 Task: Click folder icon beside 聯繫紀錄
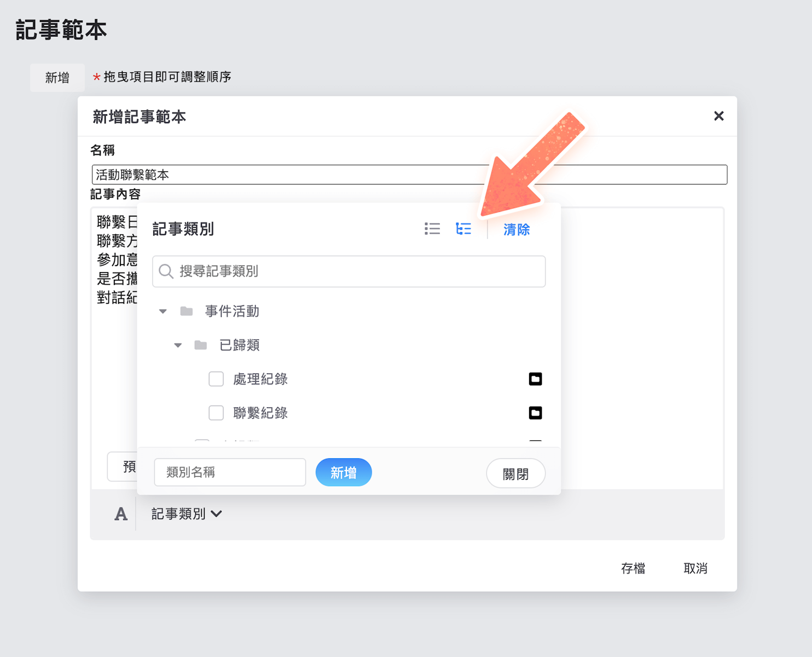tap(535, 413)
